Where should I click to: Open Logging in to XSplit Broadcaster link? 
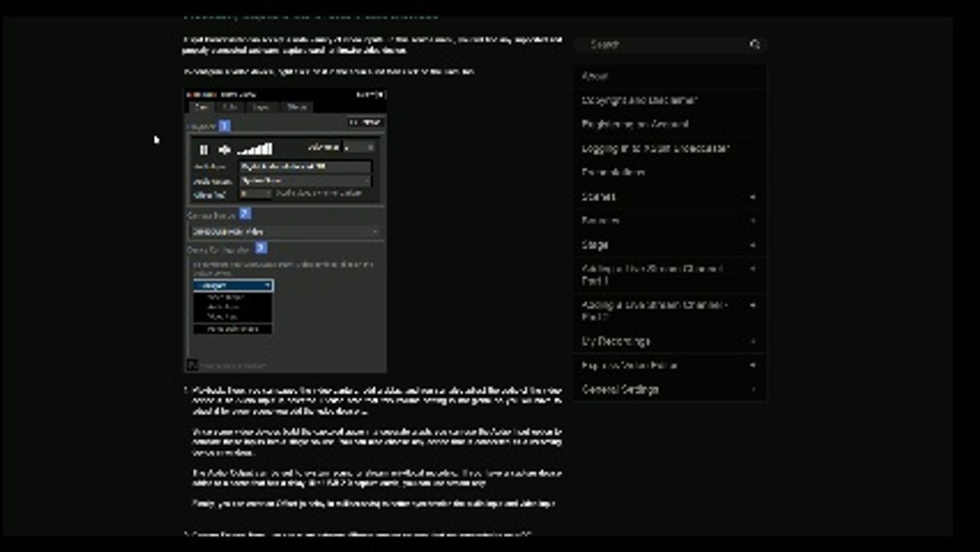tap(656, 148)
